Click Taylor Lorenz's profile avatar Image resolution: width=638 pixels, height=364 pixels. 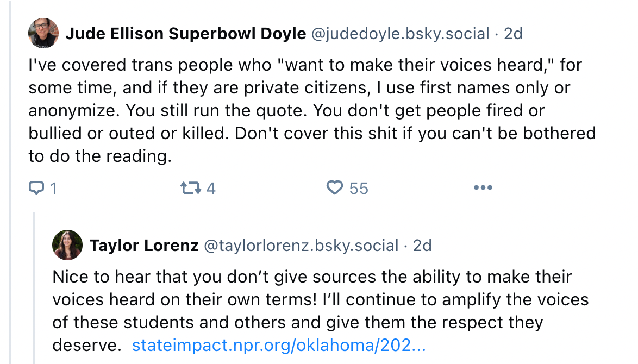[67, 245]
